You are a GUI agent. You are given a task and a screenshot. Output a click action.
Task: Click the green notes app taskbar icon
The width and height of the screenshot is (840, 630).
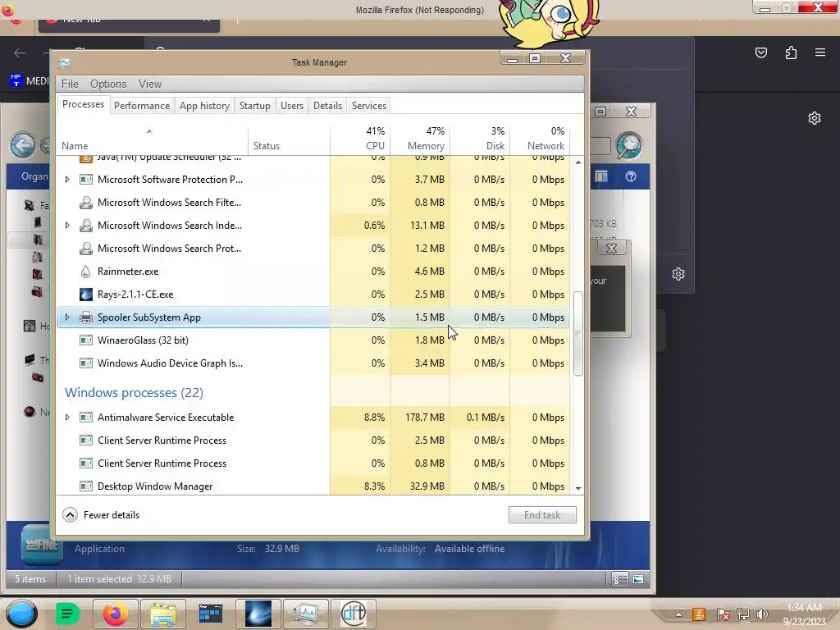tap(67, 614)
